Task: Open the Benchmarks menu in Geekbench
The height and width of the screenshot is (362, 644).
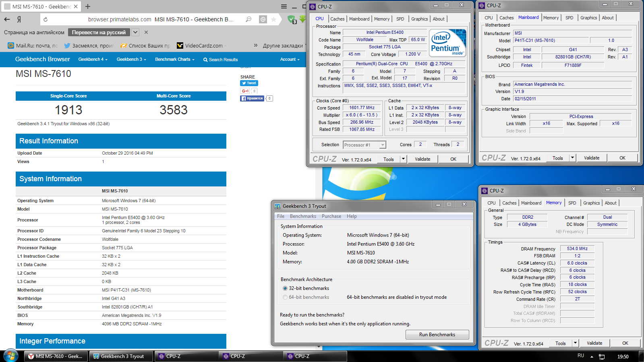Action: pos(303,216)
